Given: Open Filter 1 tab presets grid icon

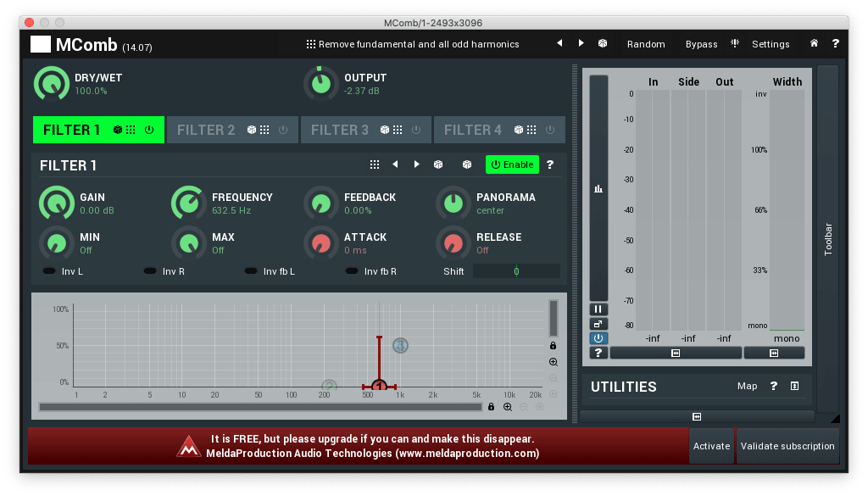Looking at the screenshot, I should [x=131, y=130].
